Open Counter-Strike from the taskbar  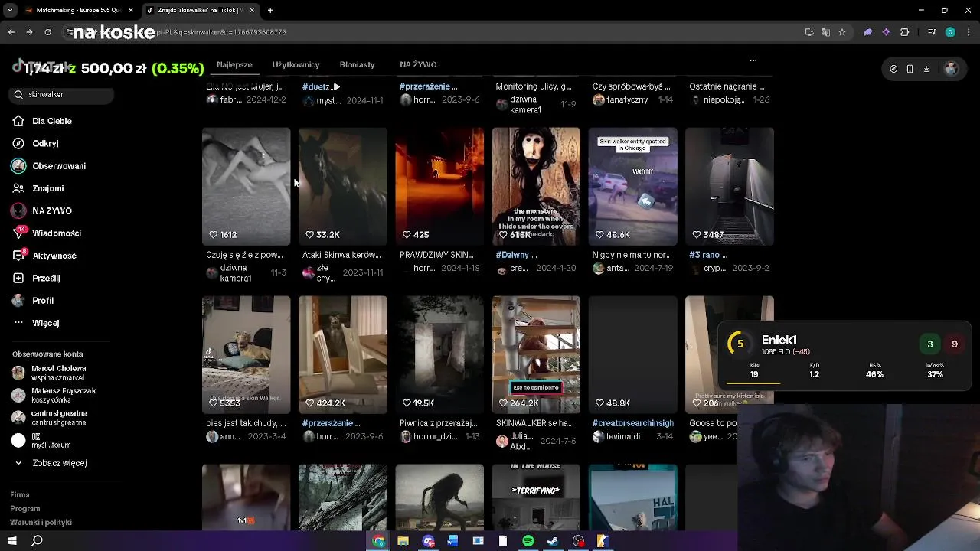pyautogui.click(x=603, y=541)
